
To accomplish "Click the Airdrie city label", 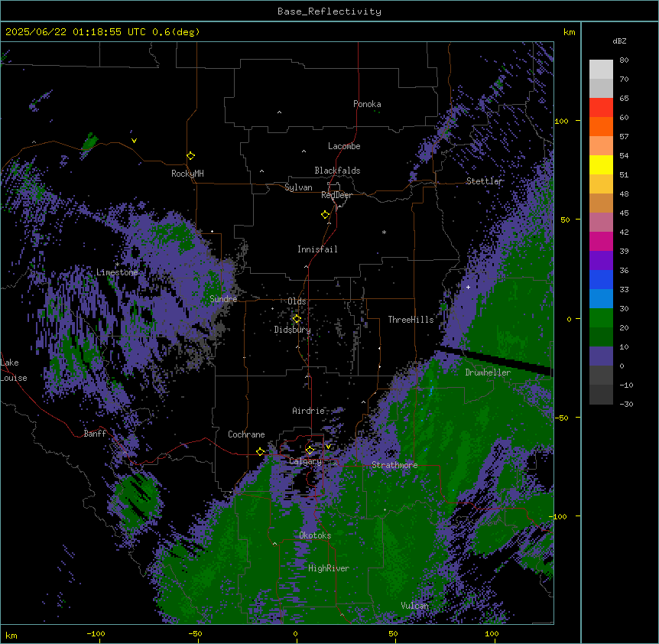I will tap(309, 411).
